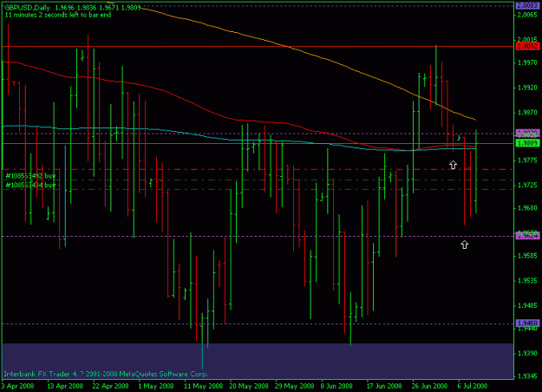Click the '13 Apr 2008' date label
Viewport: 542px width, 392px height.
[65, 386]
